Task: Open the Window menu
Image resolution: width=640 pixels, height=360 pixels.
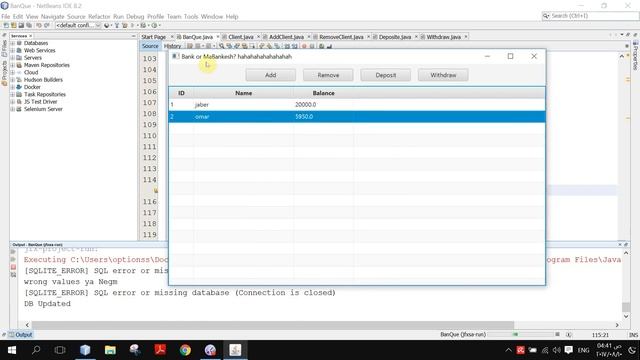Action: click(212, 16)
